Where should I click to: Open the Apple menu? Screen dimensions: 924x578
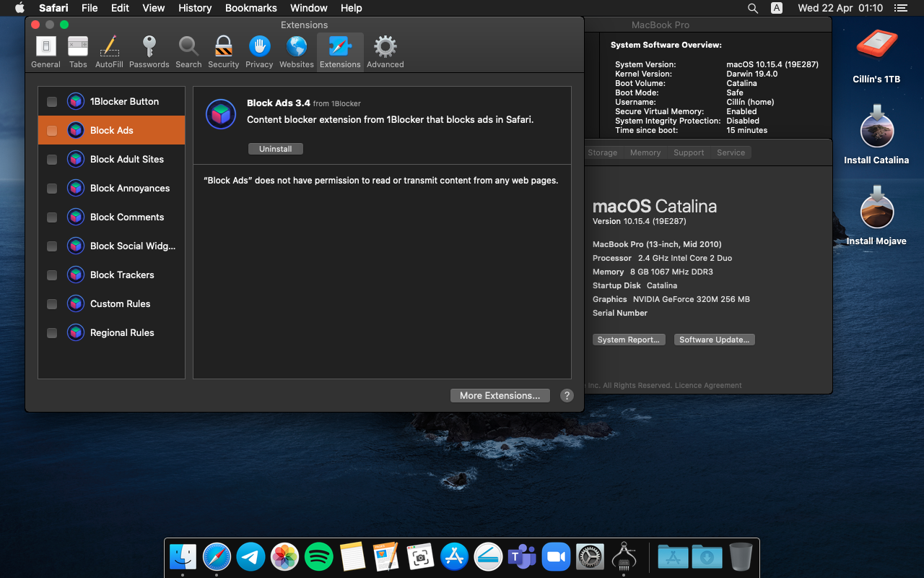[19, 8]
